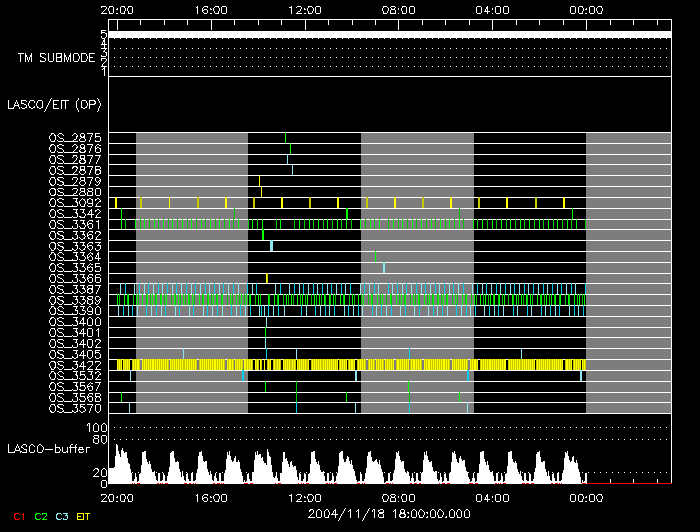The width and height of the screenshot is (700, 532).
Task: Select the green C2 legend label
Action: 41,515
